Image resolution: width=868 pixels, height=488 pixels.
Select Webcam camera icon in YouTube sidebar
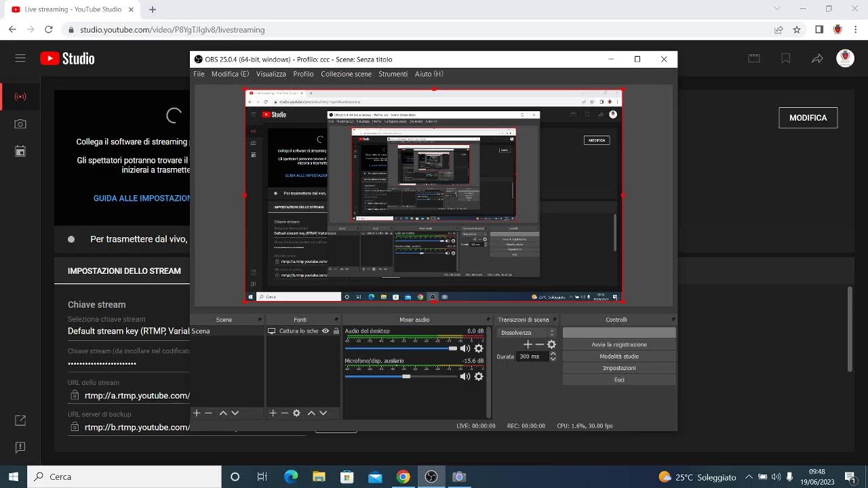[20, 124]
